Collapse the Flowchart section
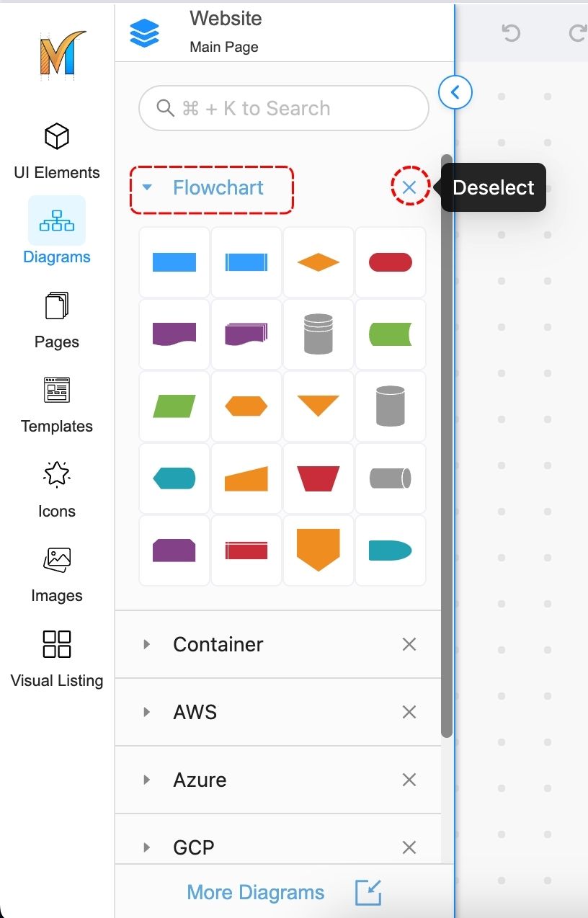The height and width of the screenshot is (918, 588). click(148, 188)
